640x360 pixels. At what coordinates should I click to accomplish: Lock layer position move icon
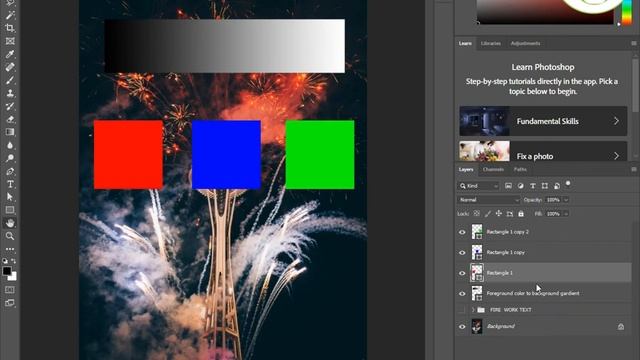point(499,214)
